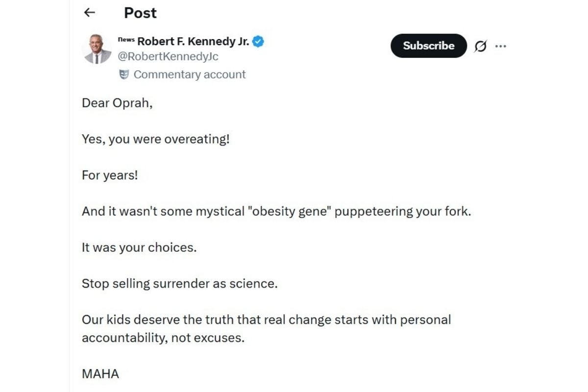
Task: Open the Grok explain icon beside Subscribe
Action: 481,46
